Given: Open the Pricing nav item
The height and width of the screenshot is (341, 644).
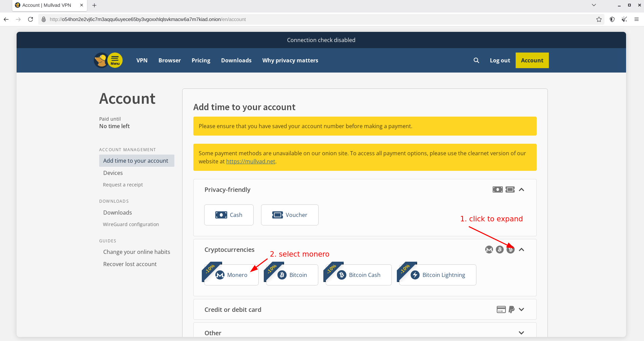Looking at the screenshot, I should 201,60.
